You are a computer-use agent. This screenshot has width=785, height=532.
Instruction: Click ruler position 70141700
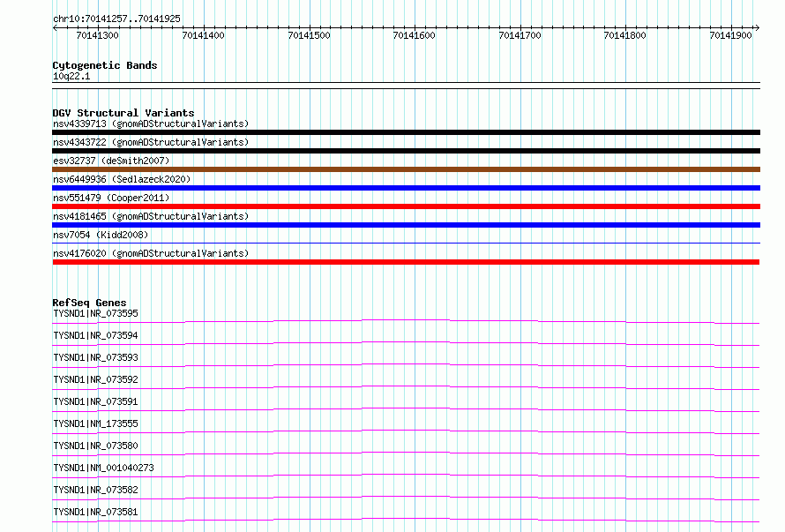click(x=520, y=35)
